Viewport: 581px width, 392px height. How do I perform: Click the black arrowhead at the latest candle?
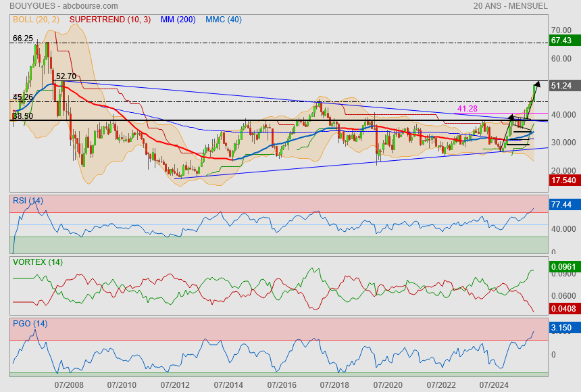537,84
